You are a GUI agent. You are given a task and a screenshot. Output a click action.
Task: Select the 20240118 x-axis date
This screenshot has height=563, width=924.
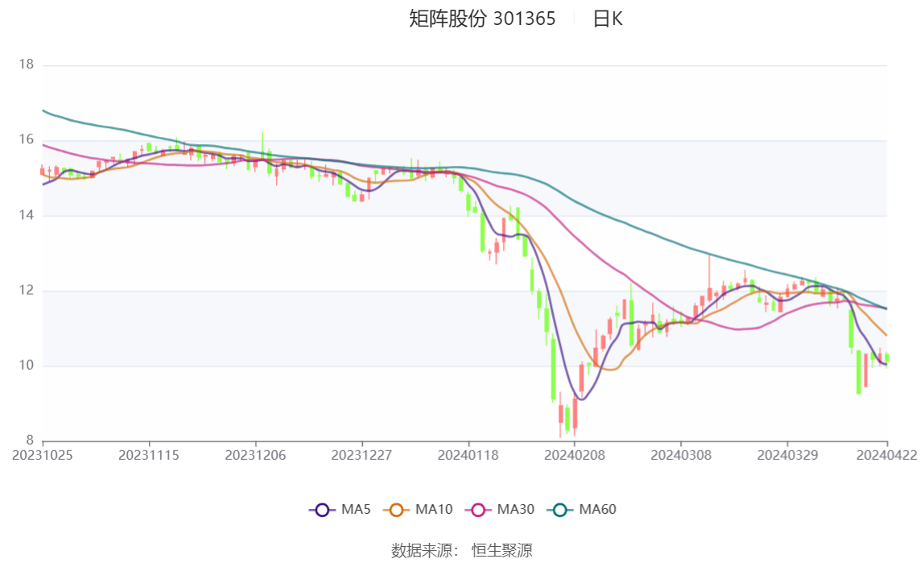468,455
